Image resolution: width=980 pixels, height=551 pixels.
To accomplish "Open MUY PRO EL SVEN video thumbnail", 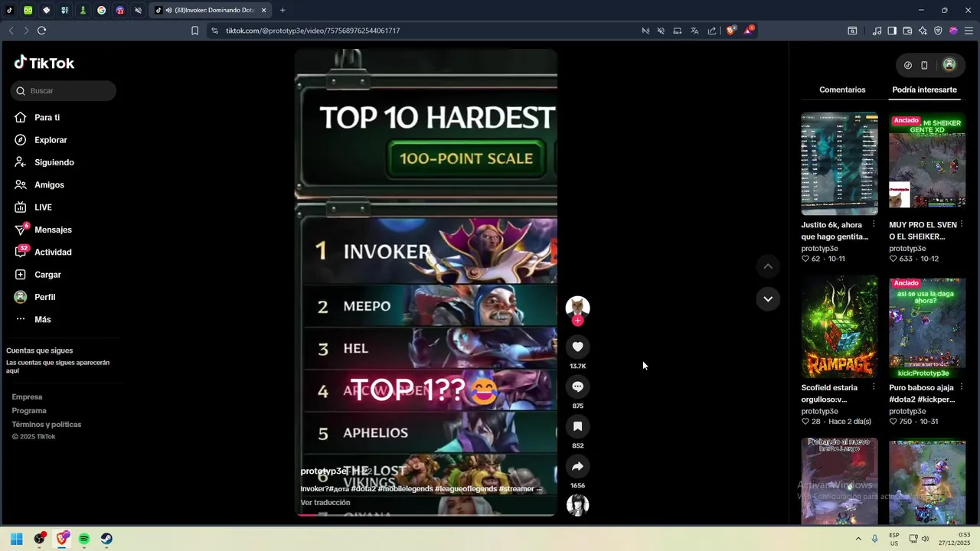I will pos(927,164).
